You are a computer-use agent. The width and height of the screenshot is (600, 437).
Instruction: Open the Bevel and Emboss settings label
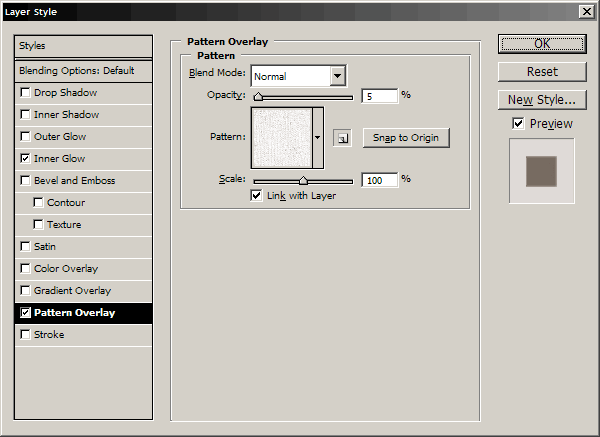(x=74, y=181)
